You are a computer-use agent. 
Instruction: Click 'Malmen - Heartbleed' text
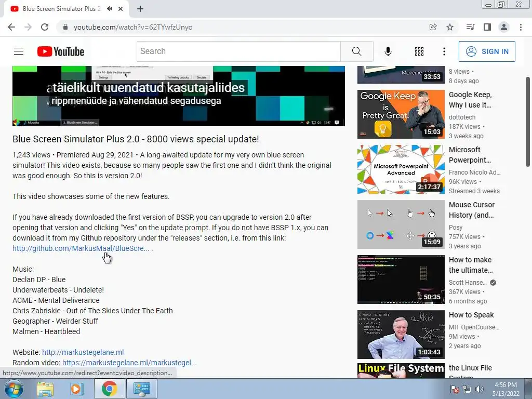coord(46,331)
